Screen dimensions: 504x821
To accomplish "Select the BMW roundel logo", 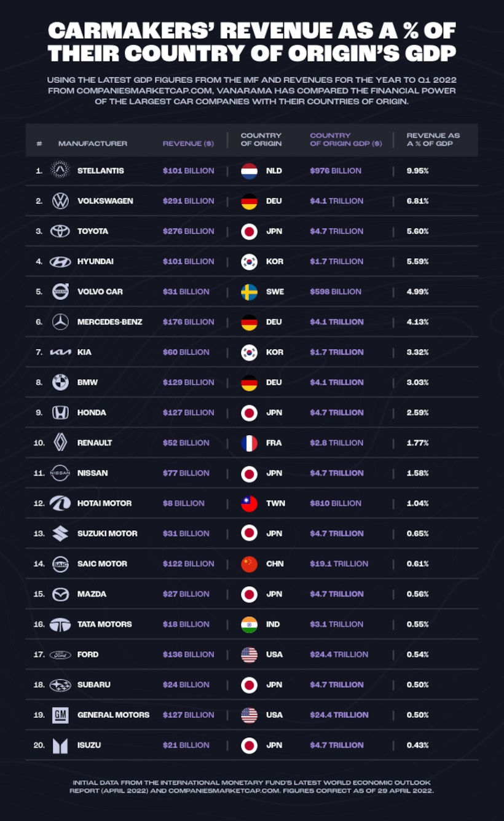I will point(60,382).
